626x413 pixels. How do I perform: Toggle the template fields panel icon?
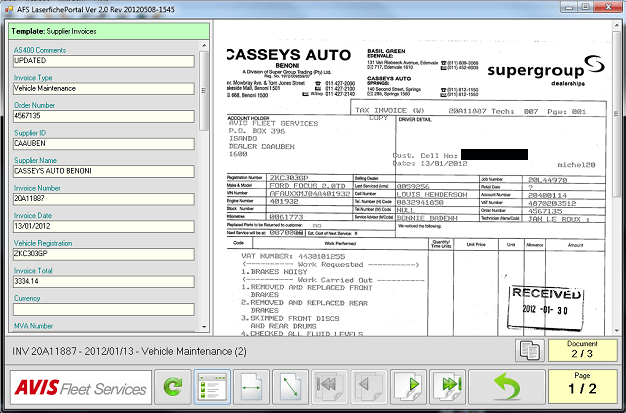tap(212, 387)
